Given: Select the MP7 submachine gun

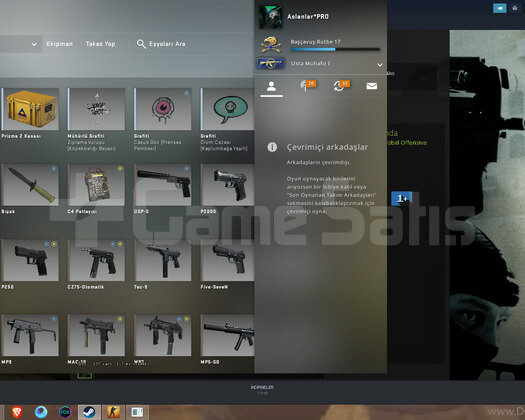Looking at the screenshot, I should [x=163, y=335].
